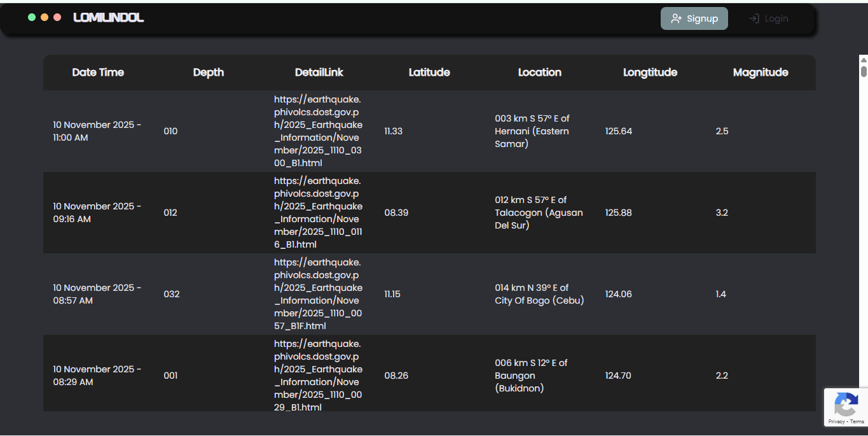
Task: Click the yellow dot in header
Action: [x=45, y=17]
